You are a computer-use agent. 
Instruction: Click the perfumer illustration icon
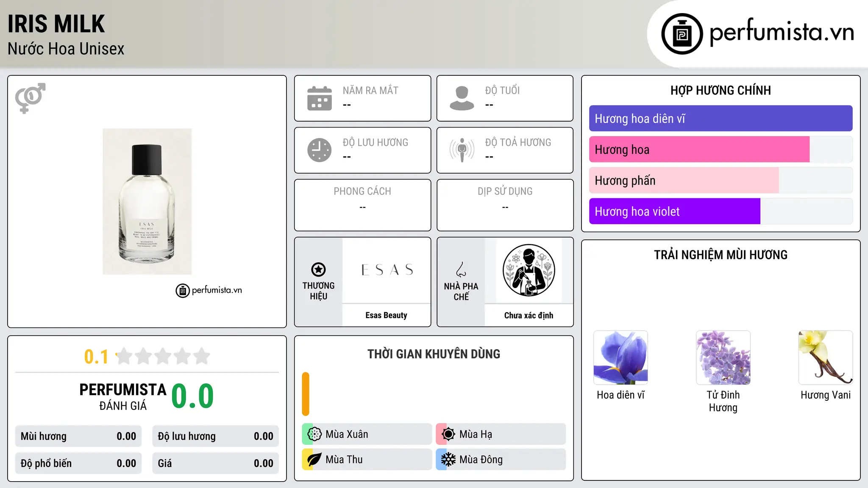pos(529,270)
